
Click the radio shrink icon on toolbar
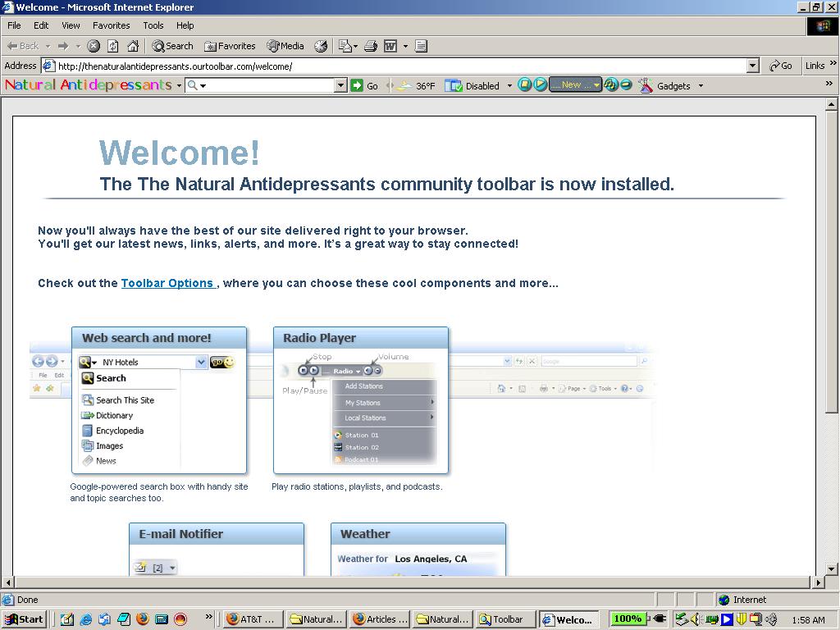click(626, 85)
